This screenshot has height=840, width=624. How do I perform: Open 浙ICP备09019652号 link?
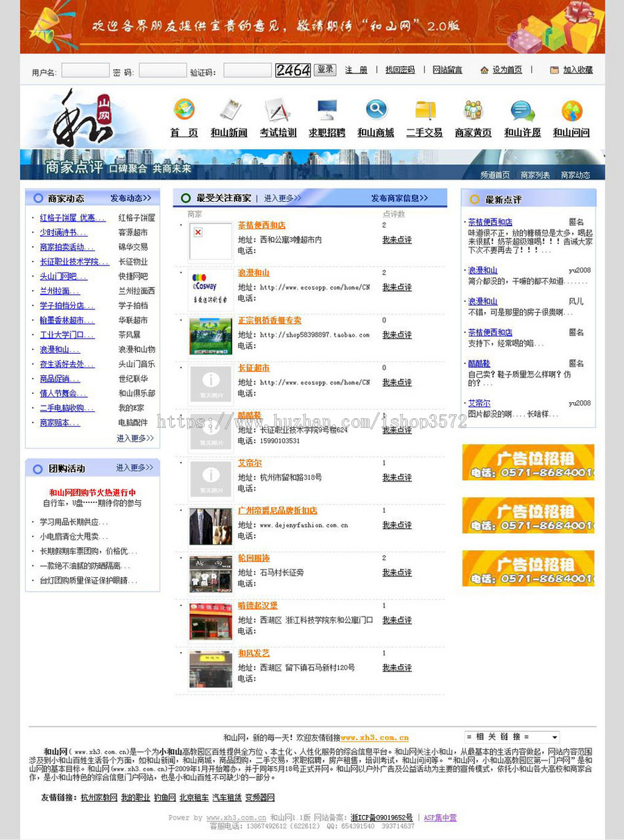[x=381, y=818]
